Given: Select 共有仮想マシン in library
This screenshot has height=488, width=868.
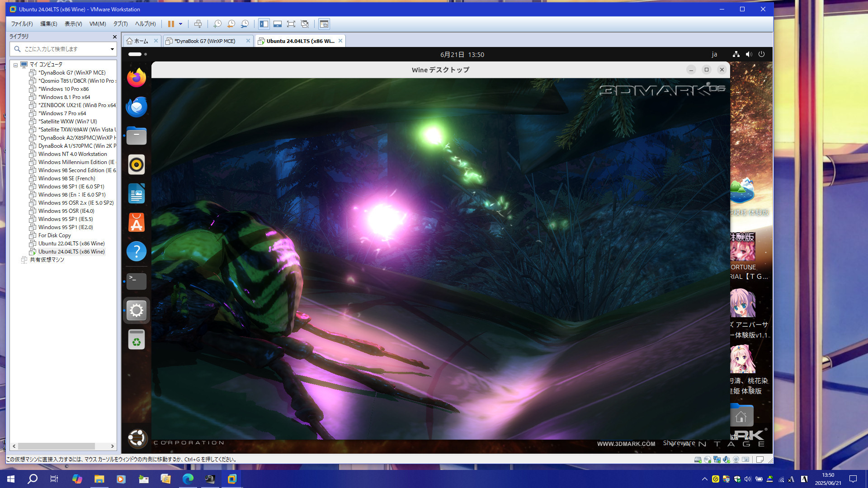Looking at the screenshot, I should (47, 260).
